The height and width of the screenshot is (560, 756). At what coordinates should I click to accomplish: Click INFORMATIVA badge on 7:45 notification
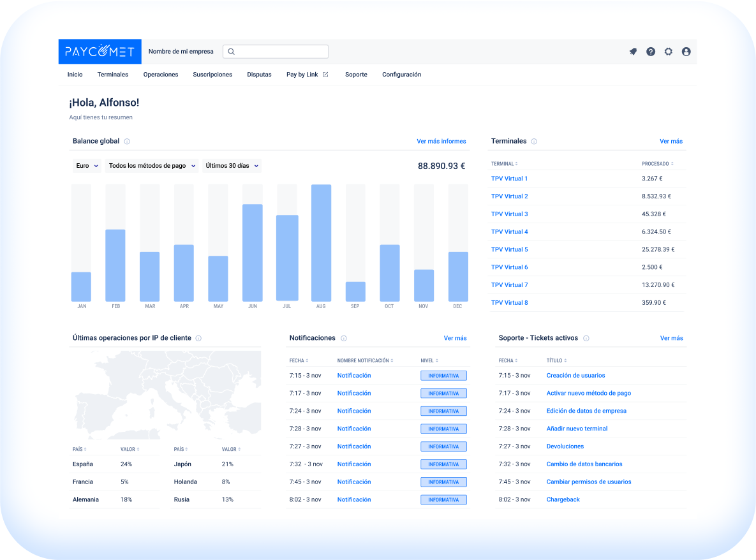443,482
